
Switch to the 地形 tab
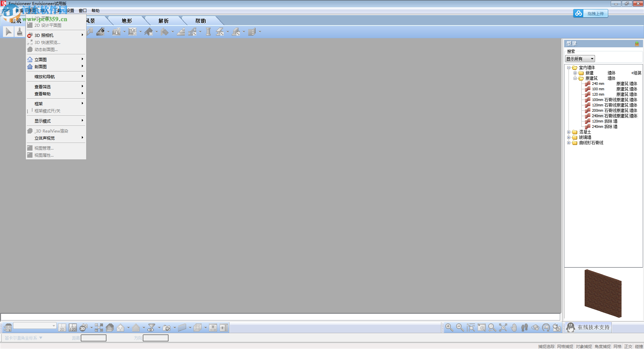tap(127, 21)
